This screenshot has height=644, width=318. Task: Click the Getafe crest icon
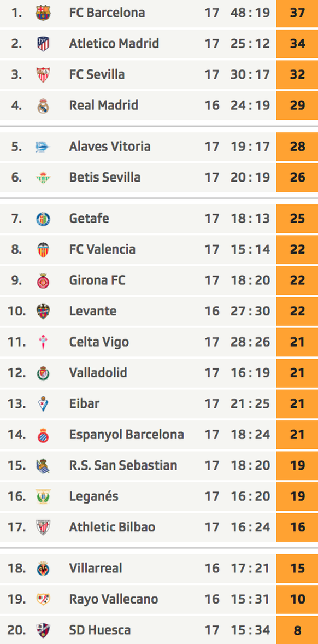click(43, 219)
